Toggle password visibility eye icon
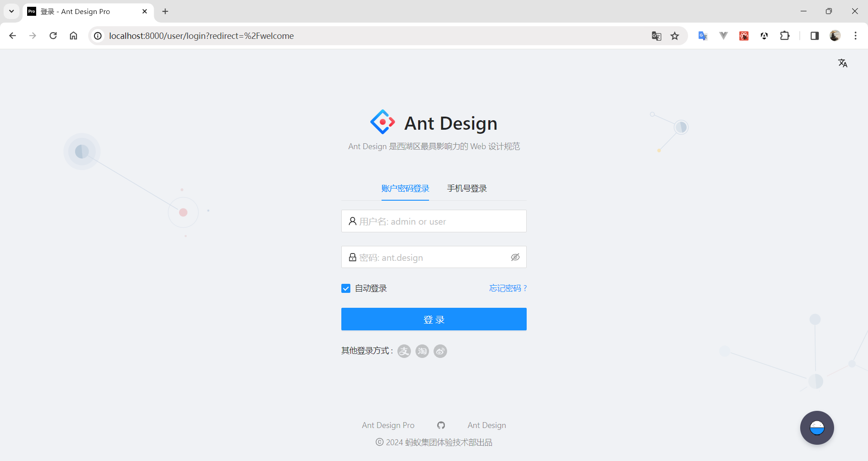The width and height of the screenshot is (868, 461). [515, 257]
